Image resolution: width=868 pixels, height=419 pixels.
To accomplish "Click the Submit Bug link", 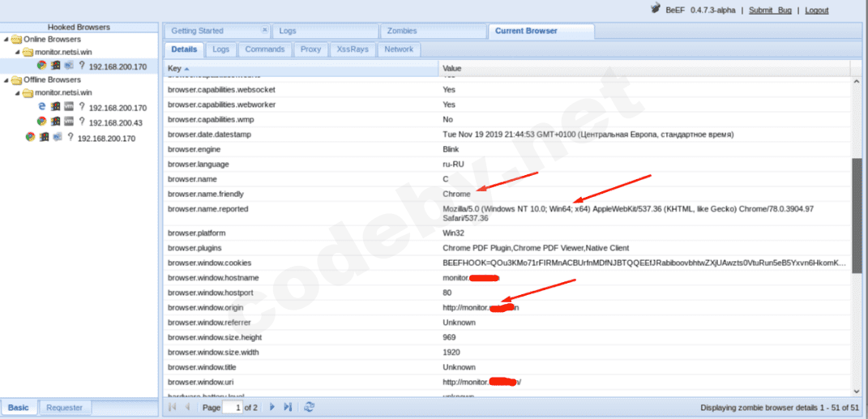I will pos(770,10).
